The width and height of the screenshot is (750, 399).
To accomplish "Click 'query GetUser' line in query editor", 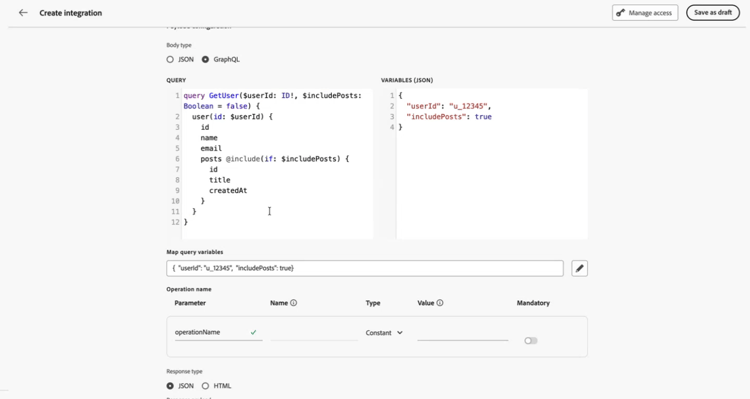I will [x=273, y=96].
